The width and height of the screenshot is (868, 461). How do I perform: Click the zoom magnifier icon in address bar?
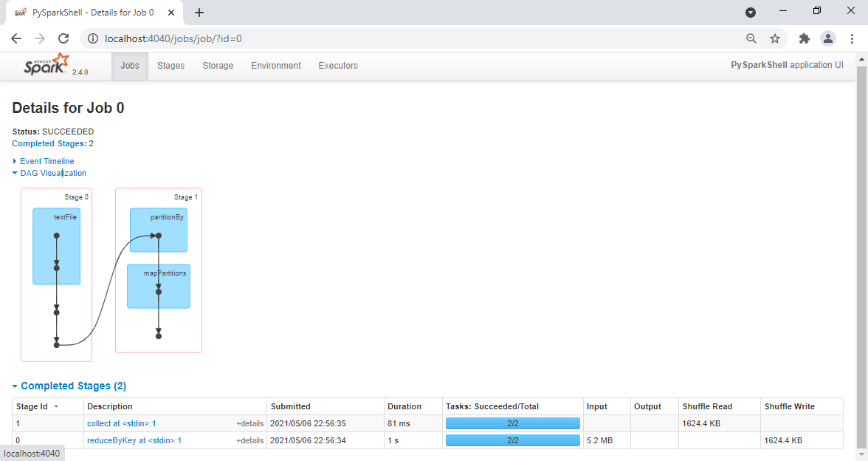click(x=751, y=38)
